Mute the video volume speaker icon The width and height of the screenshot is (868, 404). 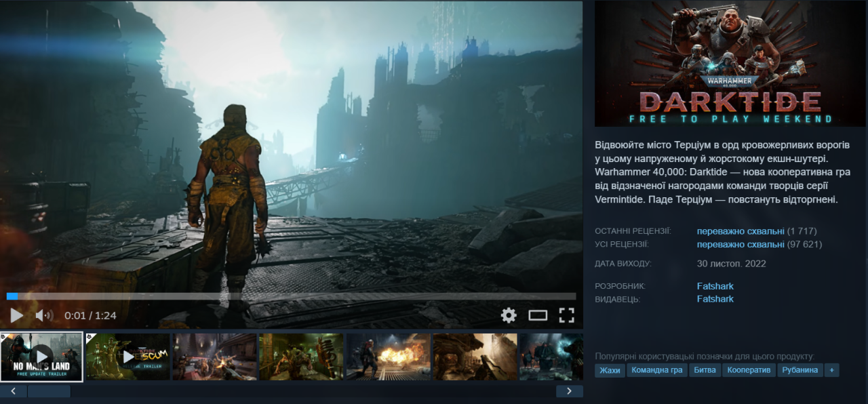coord(44,315)
